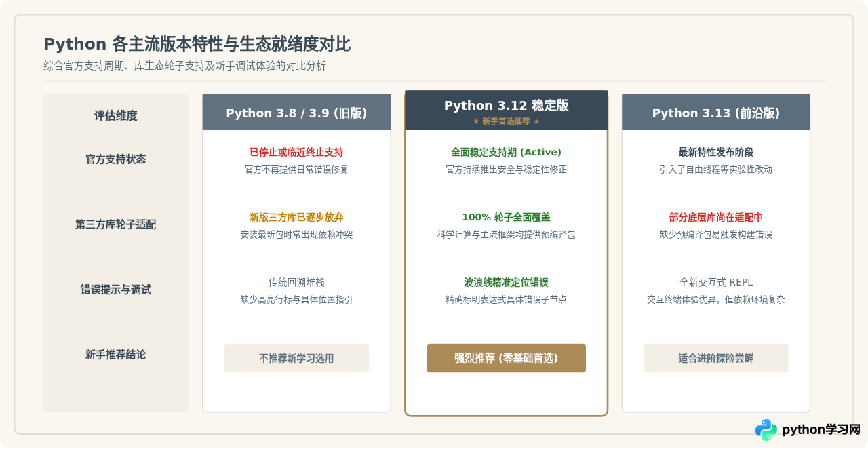868x449 pixels.
Task: Click the green text 全面稳定支持期 (Active)
Action: point(506,152)
